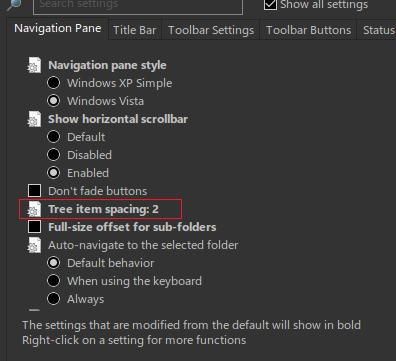Select Always for auto-navigate
This screenshot has width=396, height=361.
(x=54, y=299)
